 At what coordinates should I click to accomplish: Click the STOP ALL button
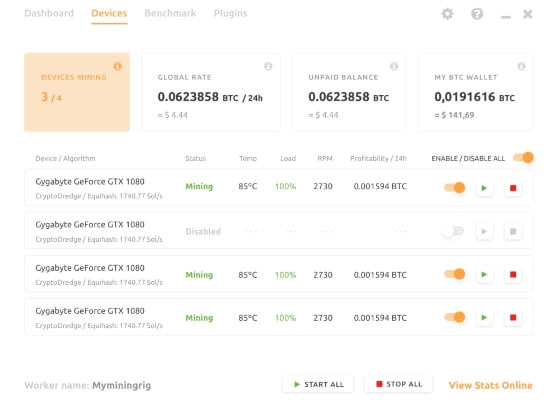click(399, 384)
